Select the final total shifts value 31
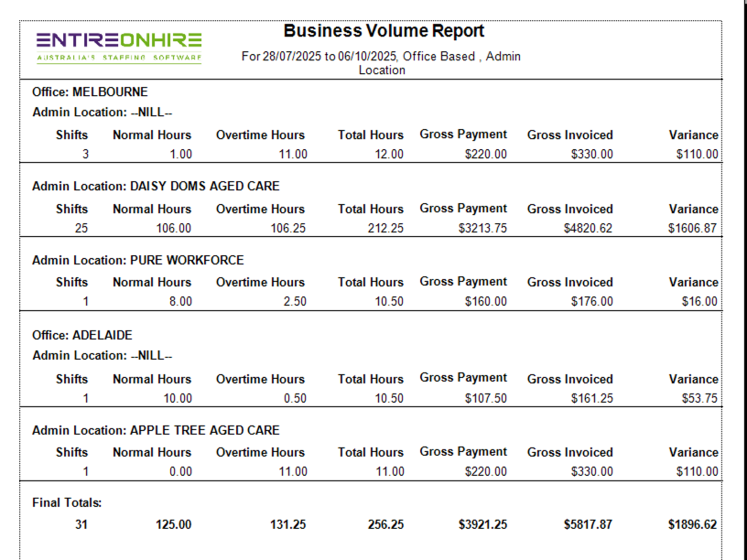The image size is (747, 560). click(81, 525)
